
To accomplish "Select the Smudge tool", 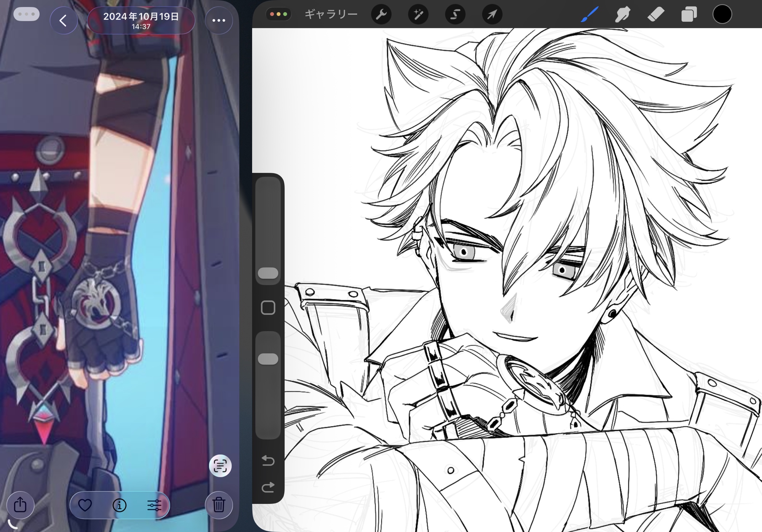I will tap(622, 14).
